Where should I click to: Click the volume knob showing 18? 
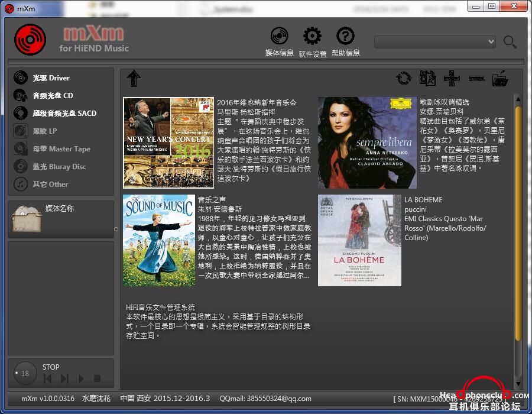pyautogui.click(x=25, y=373)
